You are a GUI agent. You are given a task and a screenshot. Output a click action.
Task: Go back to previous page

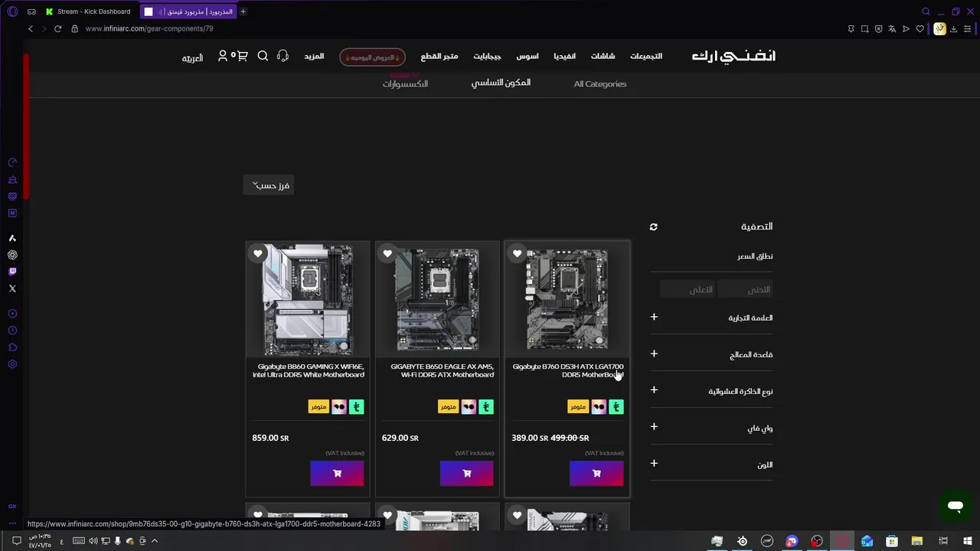click(x=31, y=28)
